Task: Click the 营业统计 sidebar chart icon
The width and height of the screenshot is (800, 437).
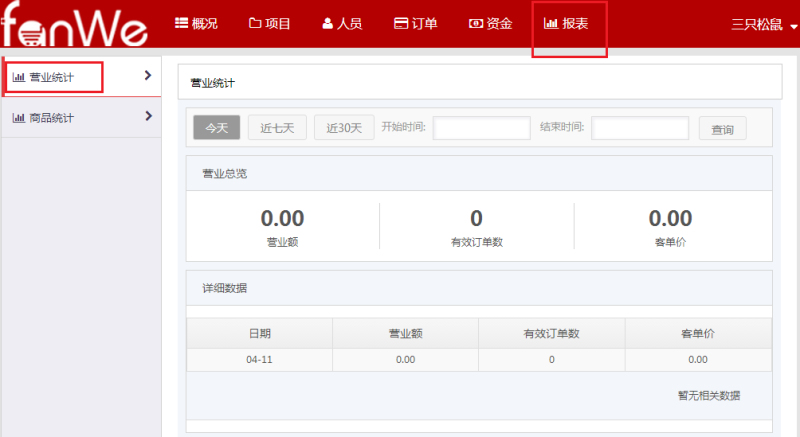Action: click(x=18, y=77)
